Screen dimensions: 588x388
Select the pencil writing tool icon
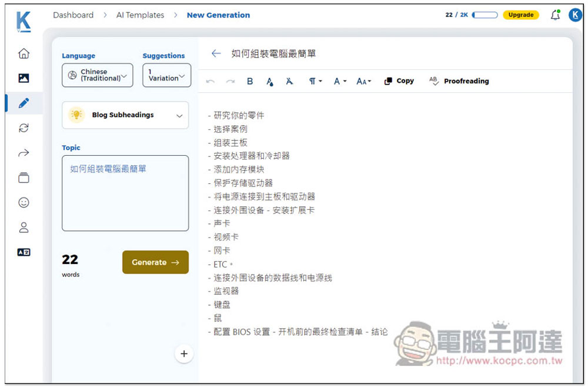24,103
